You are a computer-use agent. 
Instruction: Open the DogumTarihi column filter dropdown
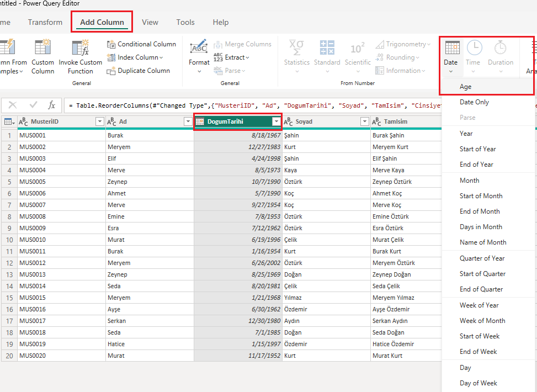276,121
